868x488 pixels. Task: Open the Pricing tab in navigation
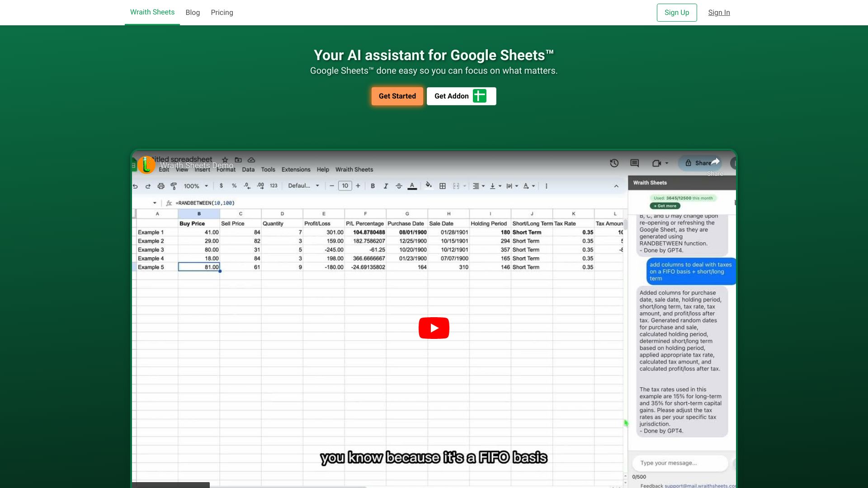click(x=222, y=13)
